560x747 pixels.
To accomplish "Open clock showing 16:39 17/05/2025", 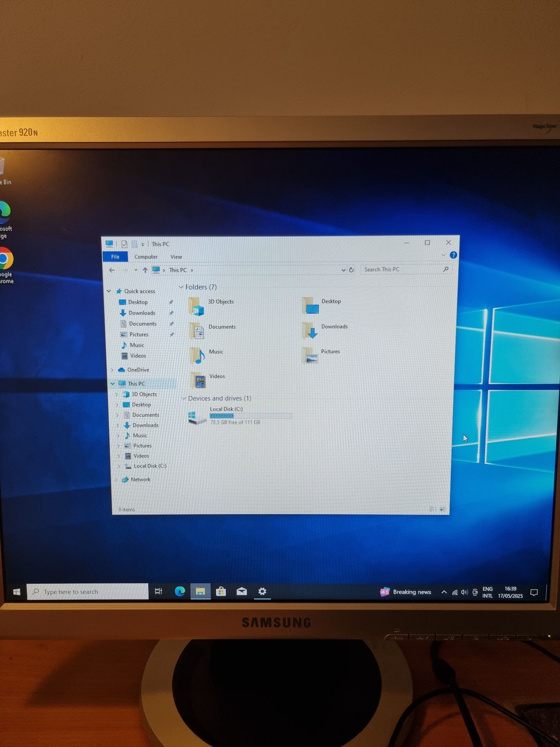I will [x=510, y=592].
